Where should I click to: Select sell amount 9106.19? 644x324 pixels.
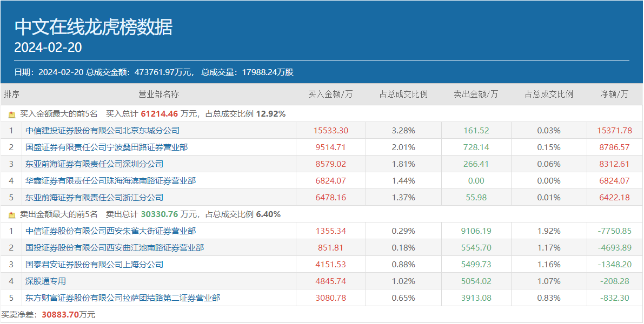[476, 231]
